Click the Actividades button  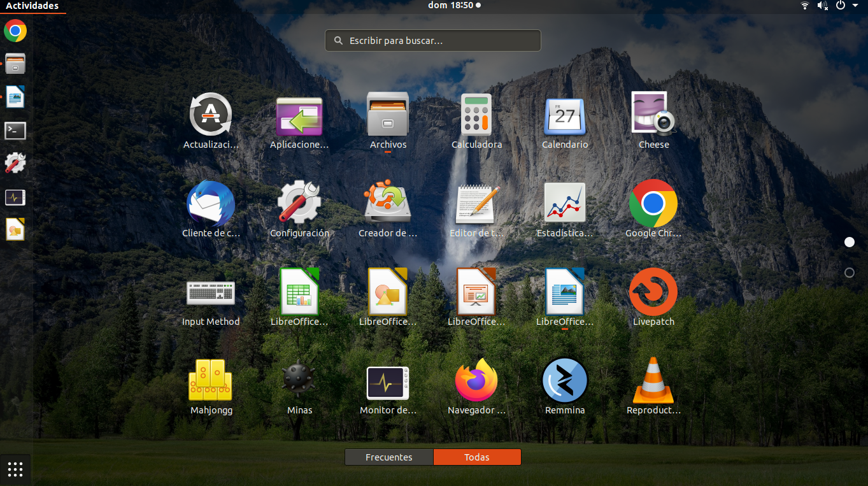32,6
